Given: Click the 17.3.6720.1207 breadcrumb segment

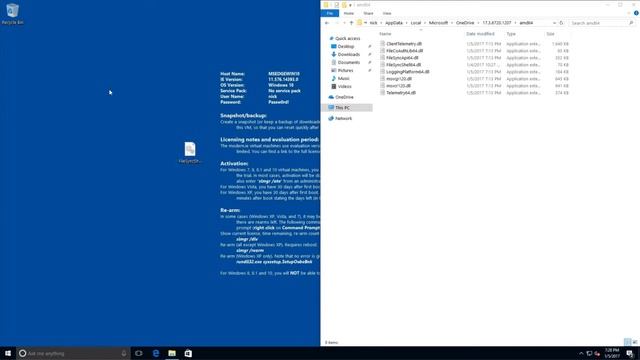Looking at the screenshot, I should pos(497,23).
